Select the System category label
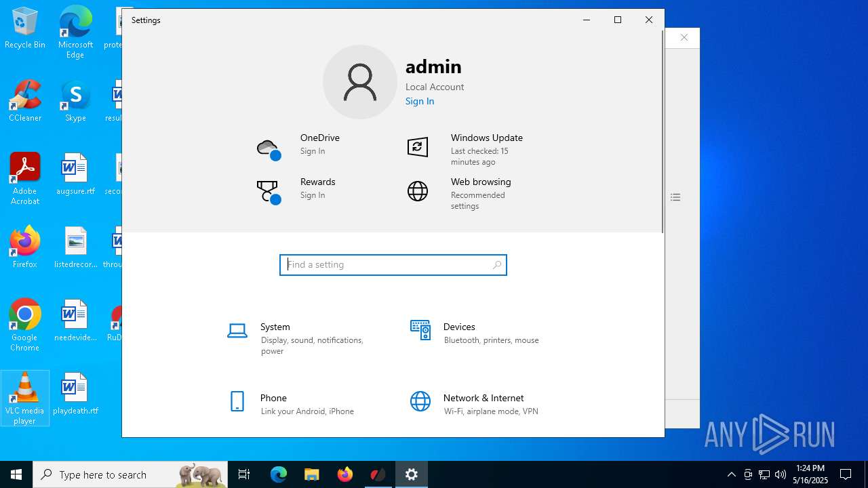Image resolution: width=868 pixels, height=488 pixels. click(275, 327)
